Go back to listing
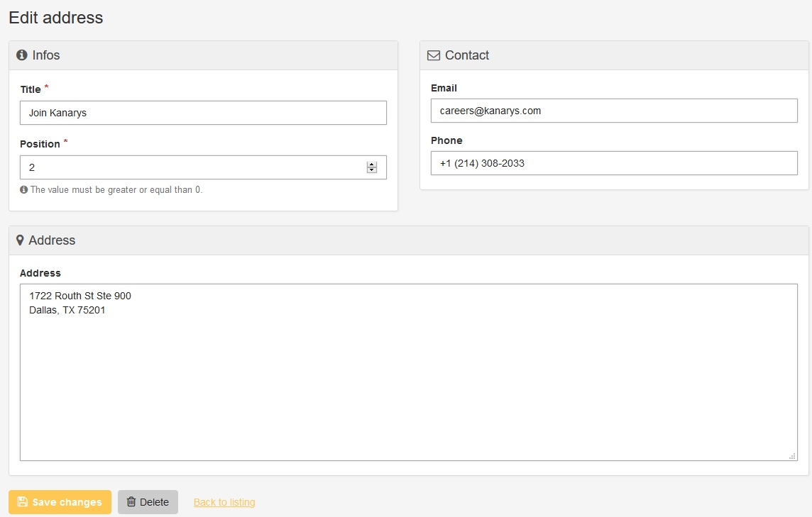This screenshot has width=812, height=517. [224, 502]
